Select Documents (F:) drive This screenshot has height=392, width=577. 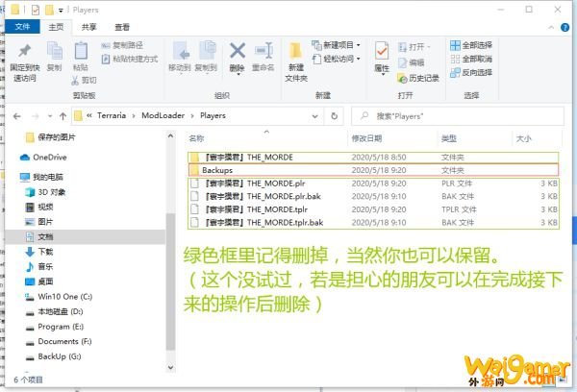58,342
